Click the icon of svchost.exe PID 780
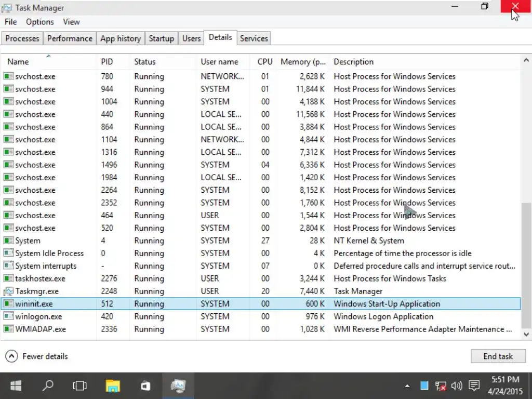 (8, 76)
